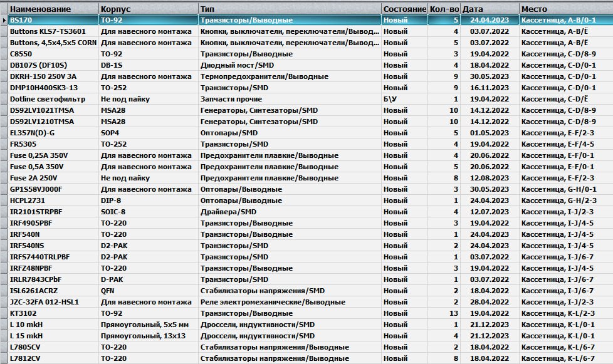
Task: Click the SOP4 package cell
Action: (x=149, y=133)
